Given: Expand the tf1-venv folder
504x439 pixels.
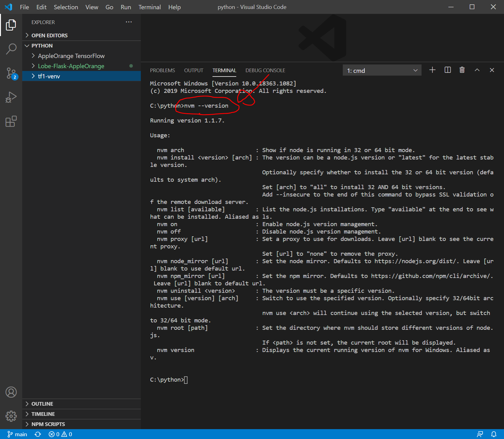Looking at the screenshot, I should pos(82,76).
